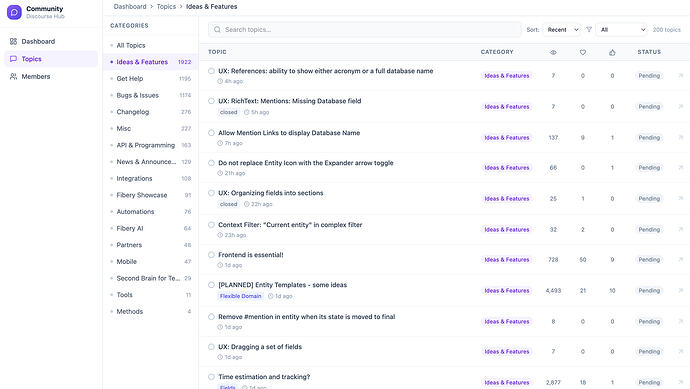The width and height of the screenshot is (690, 389).
Task: Select Bugs & Issues category
Action: pyautogui.click(x=150, y=95)
